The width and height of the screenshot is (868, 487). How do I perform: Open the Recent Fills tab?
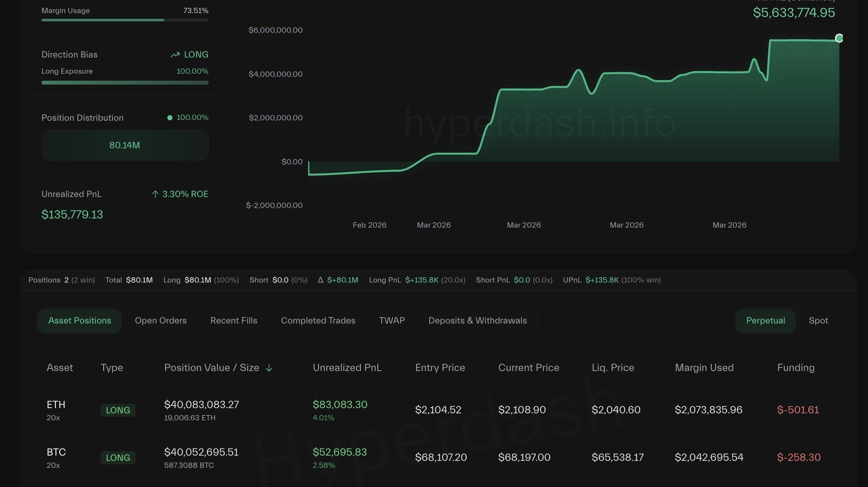click(x=234, y=321)
